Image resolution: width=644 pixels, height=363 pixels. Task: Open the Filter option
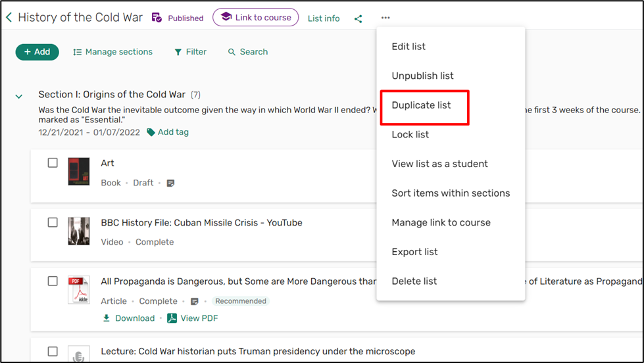tap(191, 52)
